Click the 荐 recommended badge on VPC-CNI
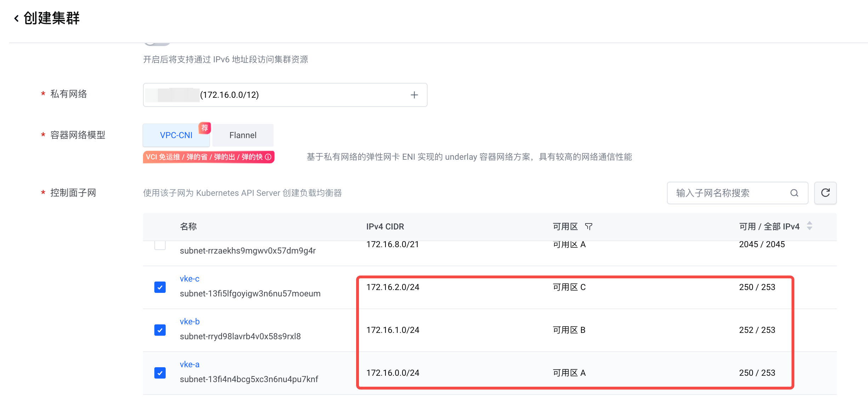The width and height of the screenshot is (868, 403). [205, 128]
